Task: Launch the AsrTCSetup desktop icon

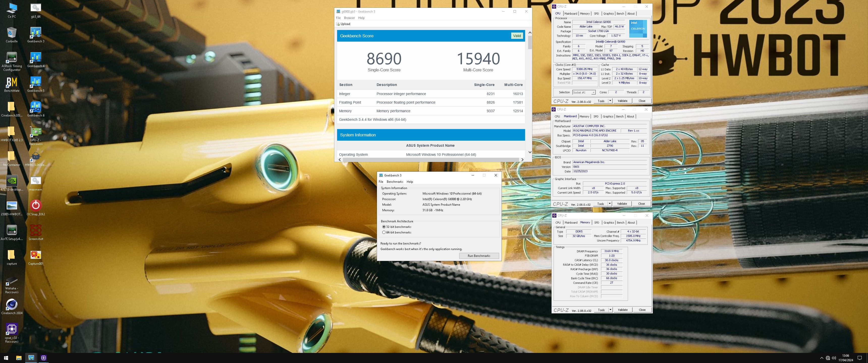Action: coord(12,233)
